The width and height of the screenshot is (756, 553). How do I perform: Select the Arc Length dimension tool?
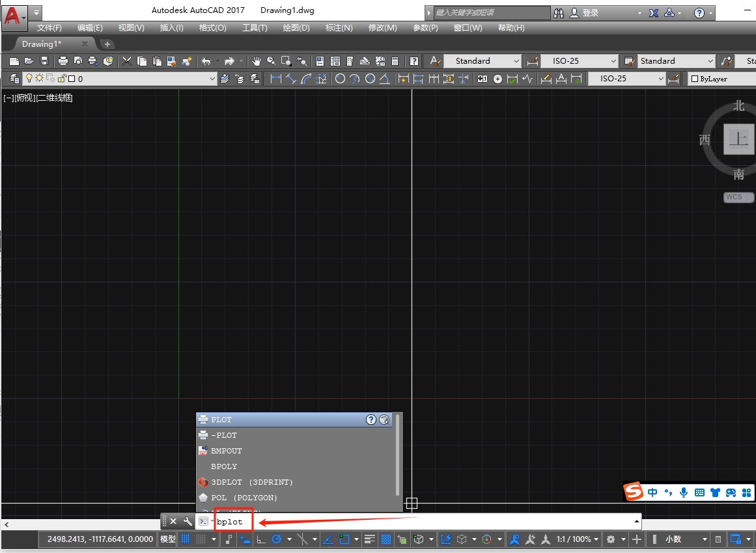pos(305,79)
